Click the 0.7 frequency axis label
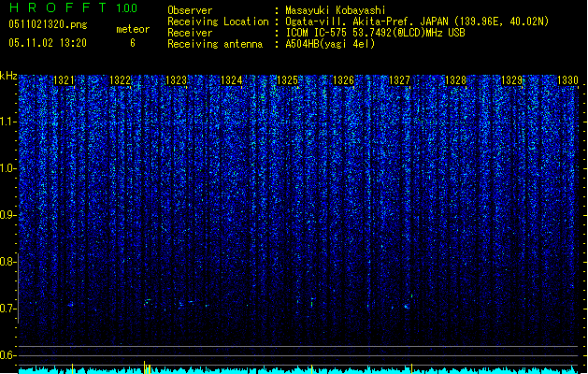 click(x=8, y=309)
